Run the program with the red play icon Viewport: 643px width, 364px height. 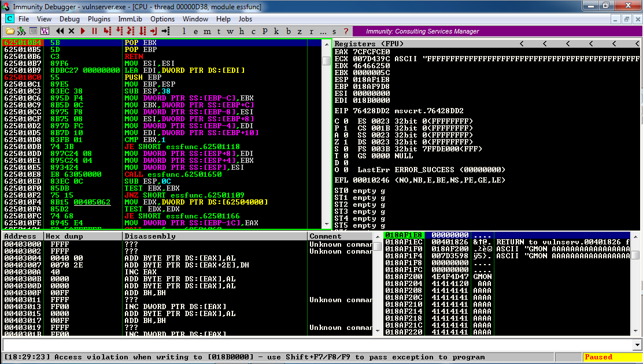[x=83, y=31]
